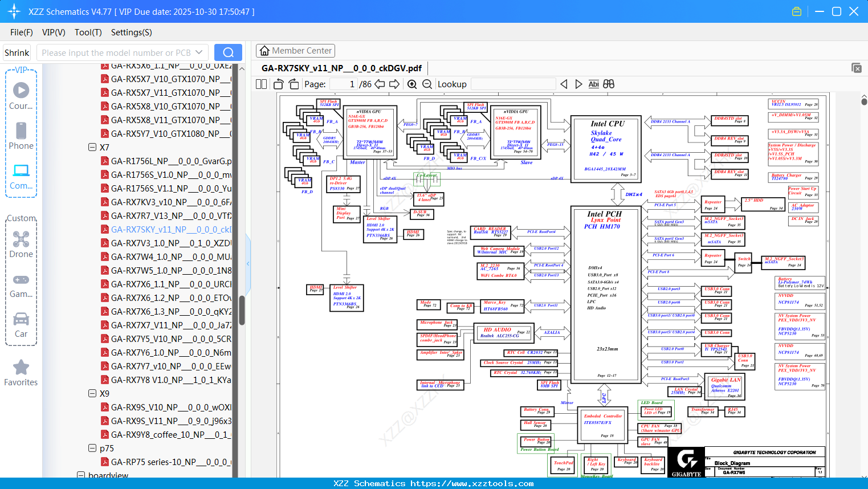The width and height of the screenshot is (868, 489).
Task: Open the Settings(S) menu
Action: tap(132, 32)
